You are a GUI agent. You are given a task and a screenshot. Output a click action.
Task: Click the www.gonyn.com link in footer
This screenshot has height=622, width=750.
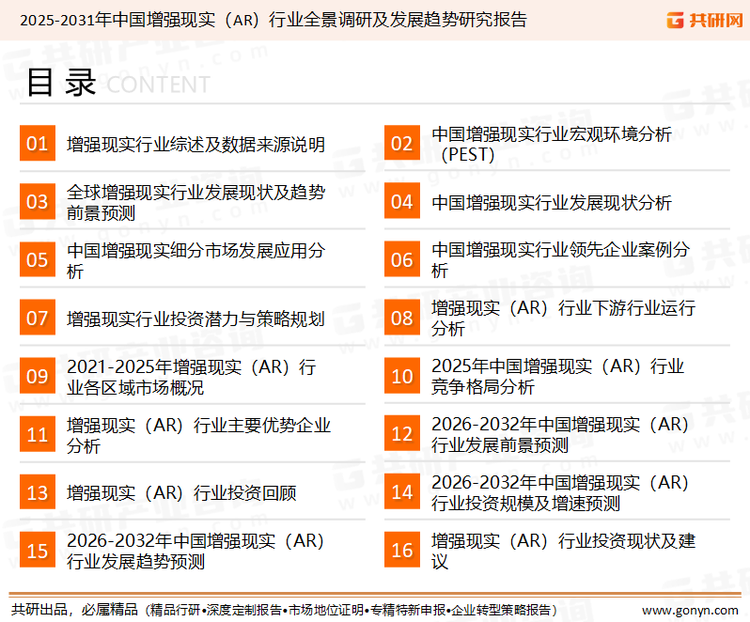[690, 610]
